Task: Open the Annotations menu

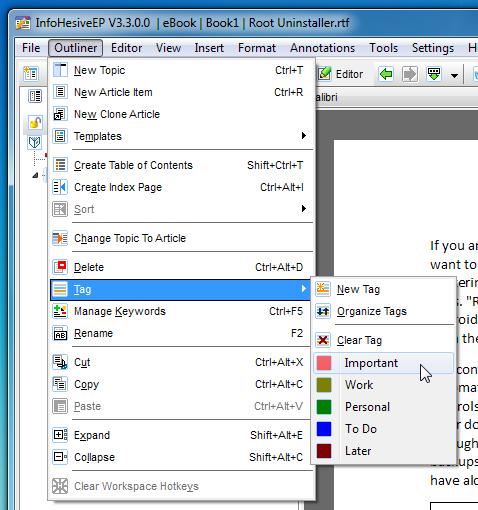Action: pos(322,48)
